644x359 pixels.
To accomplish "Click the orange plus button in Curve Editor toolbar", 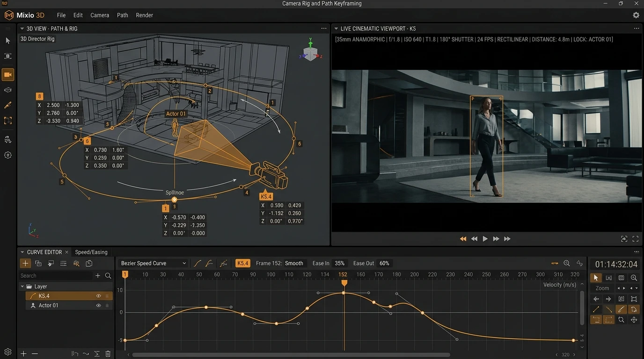I will click(25, 263).
